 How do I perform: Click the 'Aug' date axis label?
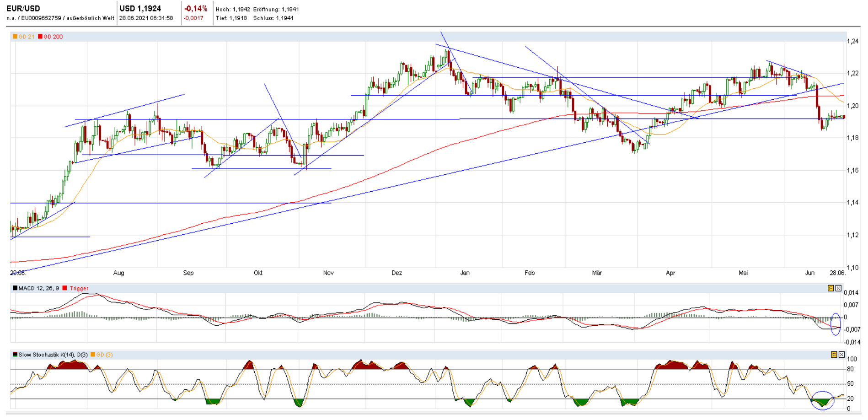coord(118,273)
